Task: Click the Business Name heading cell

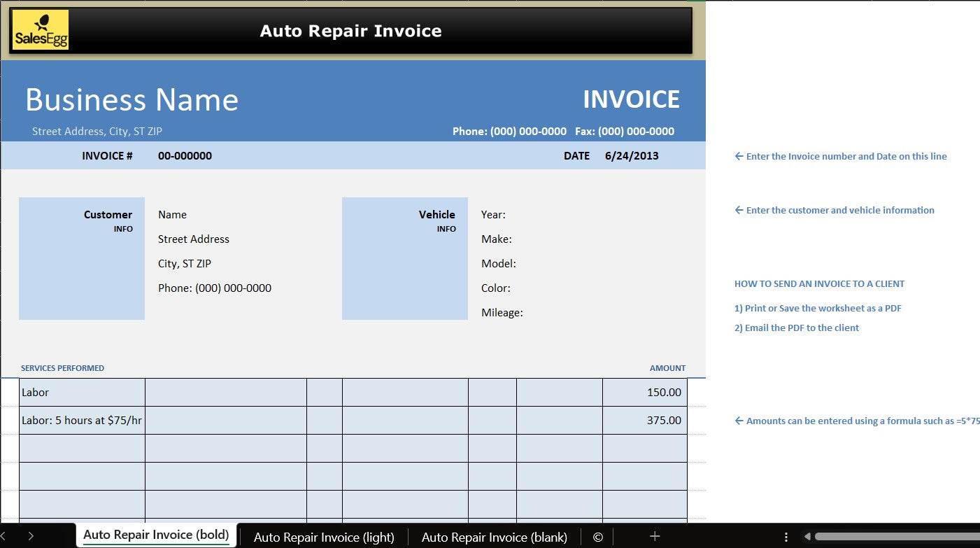Action: [132, 100]
